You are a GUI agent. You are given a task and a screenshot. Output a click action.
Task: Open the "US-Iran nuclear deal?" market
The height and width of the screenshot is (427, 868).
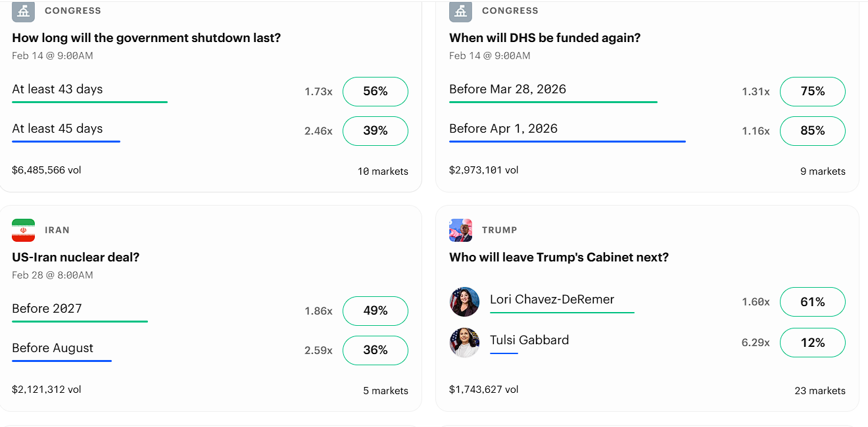coord(76,258)
